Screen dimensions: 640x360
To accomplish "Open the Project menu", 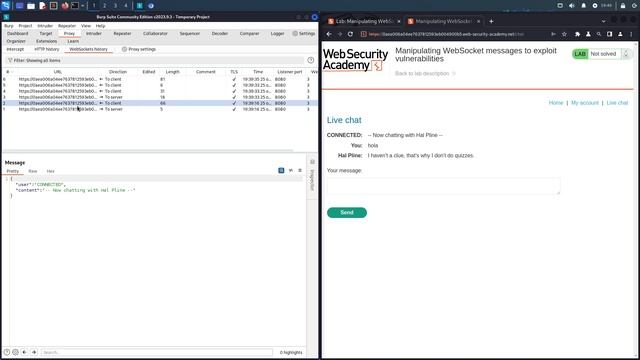I will 25,26.
